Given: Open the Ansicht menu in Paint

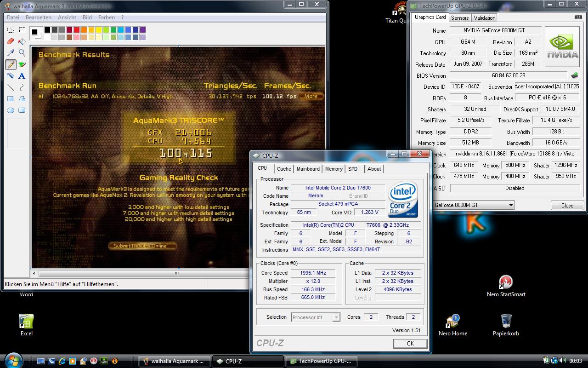Looking at the screenshot, I should (67, 17).
